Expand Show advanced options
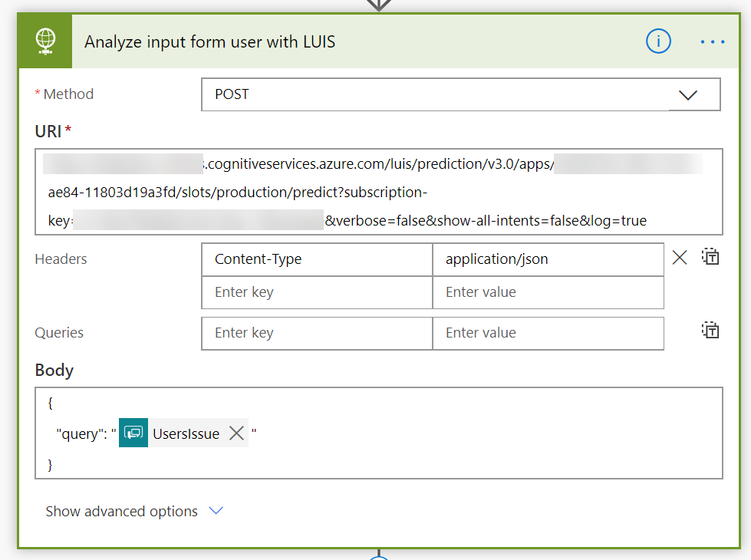Image resolution: width=751 pixels, height=560 pixels. coord(134,511)
